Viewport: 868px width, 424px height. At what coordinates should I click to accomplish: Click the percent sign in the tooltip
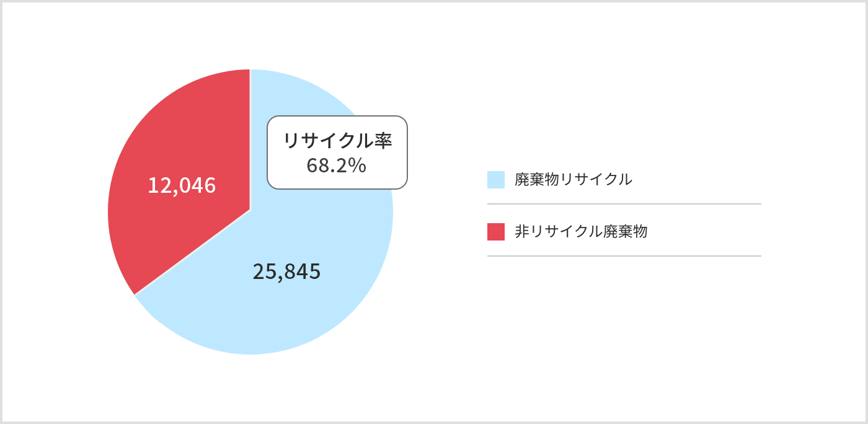358,166
